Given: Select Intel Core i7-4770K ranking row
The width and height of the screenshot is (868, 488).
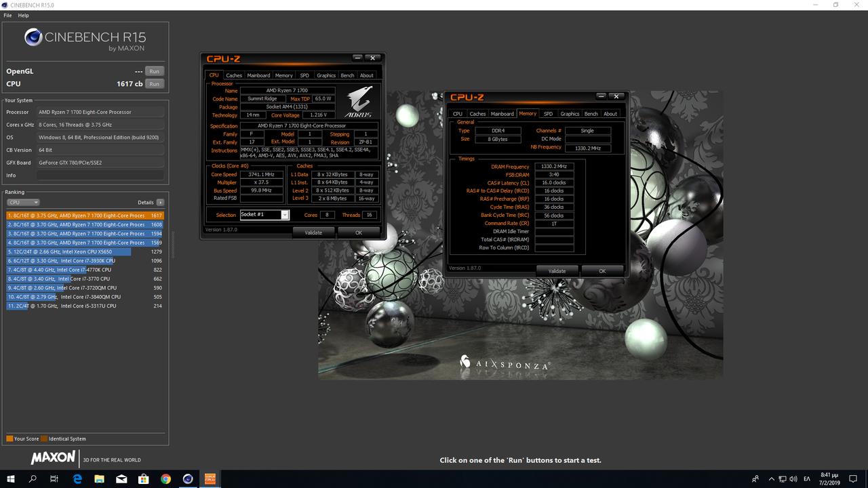Looking at the screenshot, I should (85, 270).
